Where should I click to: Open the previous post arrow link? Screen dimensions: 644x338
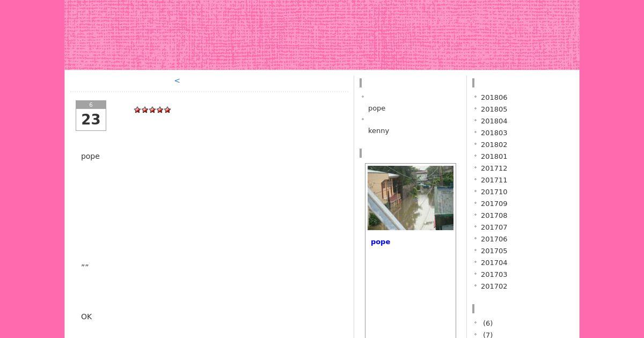(x=177, y=81)
